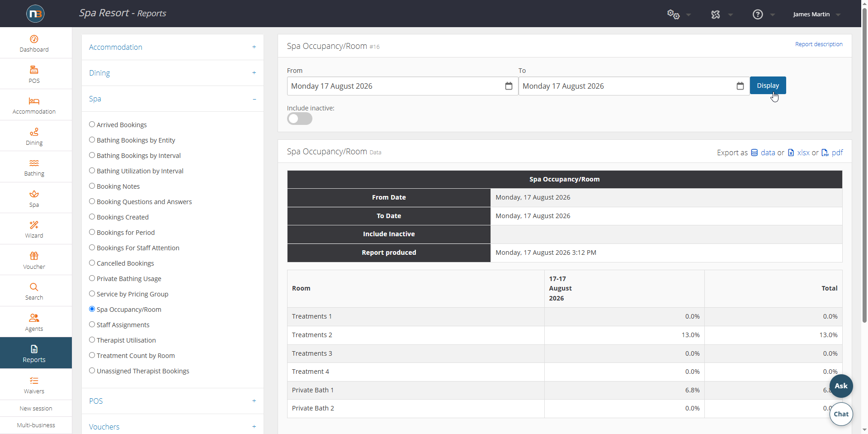
Task: Open the Chat bubble
Action: 841,414
